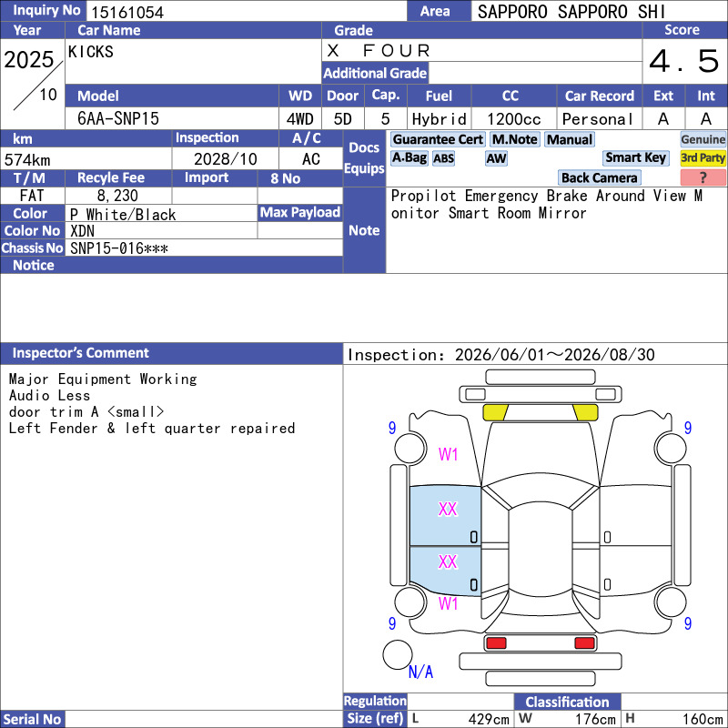Click the pink question mark badge
This screenshot has height=728, width=728.
[703, 177]
